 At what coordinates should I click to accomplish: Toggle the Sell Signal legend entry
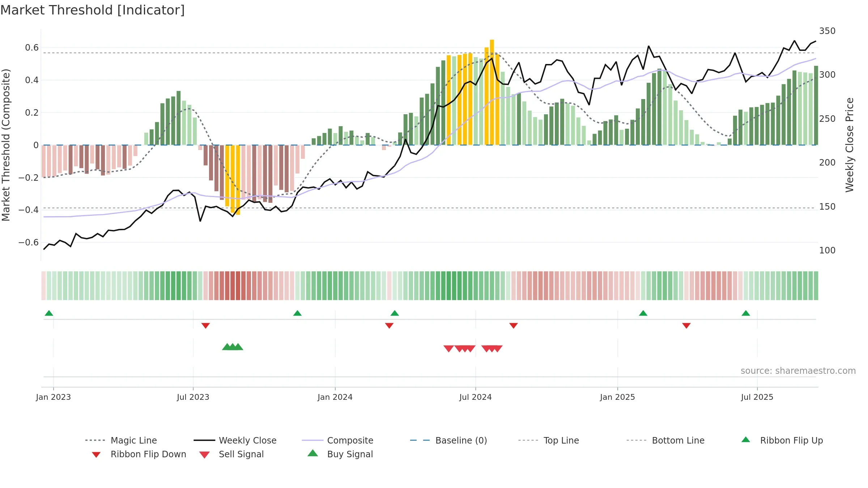coord(231,454)
